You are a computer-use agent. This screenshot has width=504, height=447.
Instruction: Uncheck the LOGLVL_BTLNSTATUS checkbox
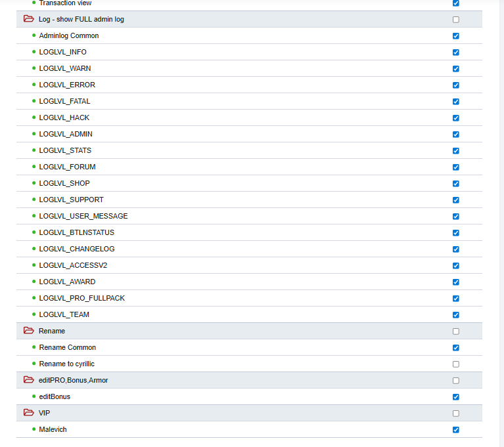click(456, 233)
